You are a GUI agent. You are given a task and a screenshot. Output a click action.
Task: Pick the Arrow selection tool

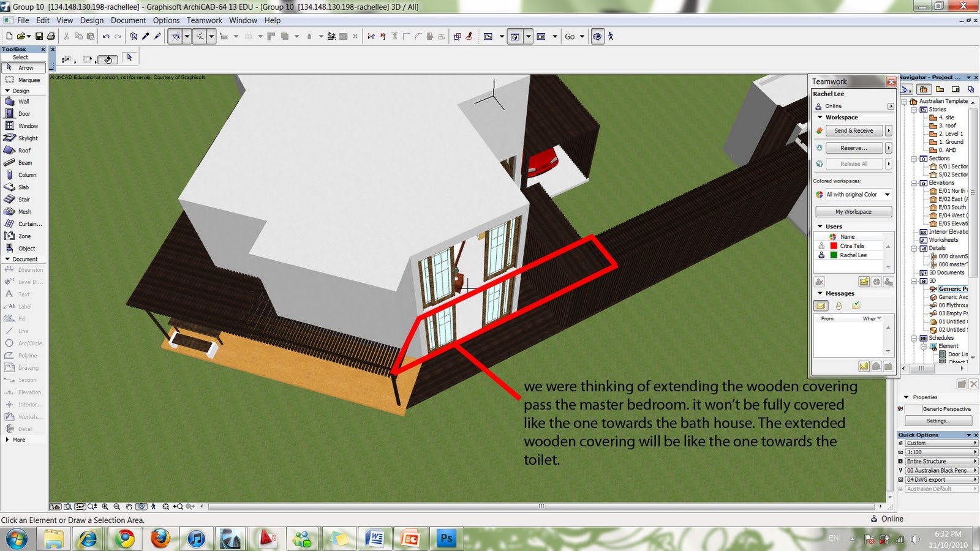pyautogui.click(x=23, y=67)
